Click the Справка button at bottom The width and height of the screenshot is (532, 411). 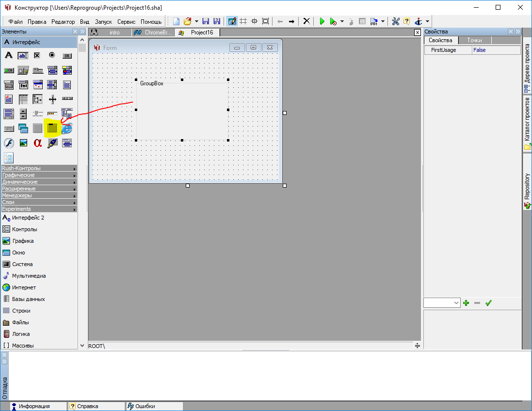(x=97, y=406)
